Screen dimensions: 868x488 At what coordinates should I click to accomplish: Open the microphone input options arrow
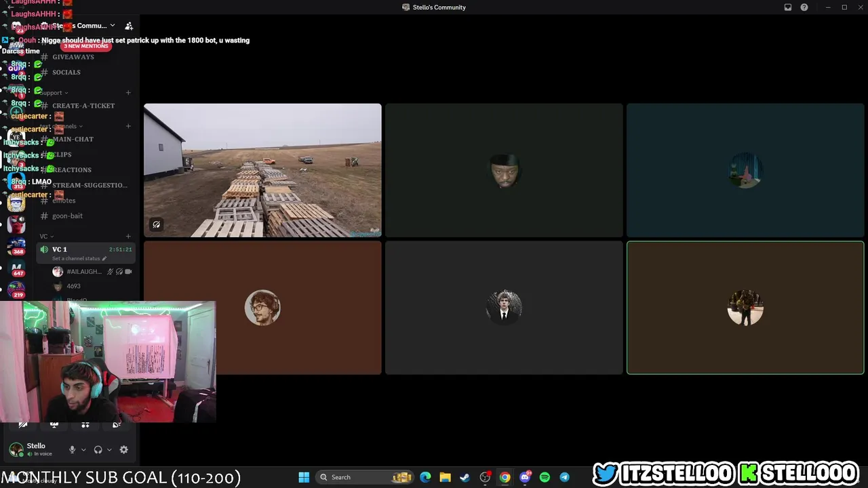(83, 449)
